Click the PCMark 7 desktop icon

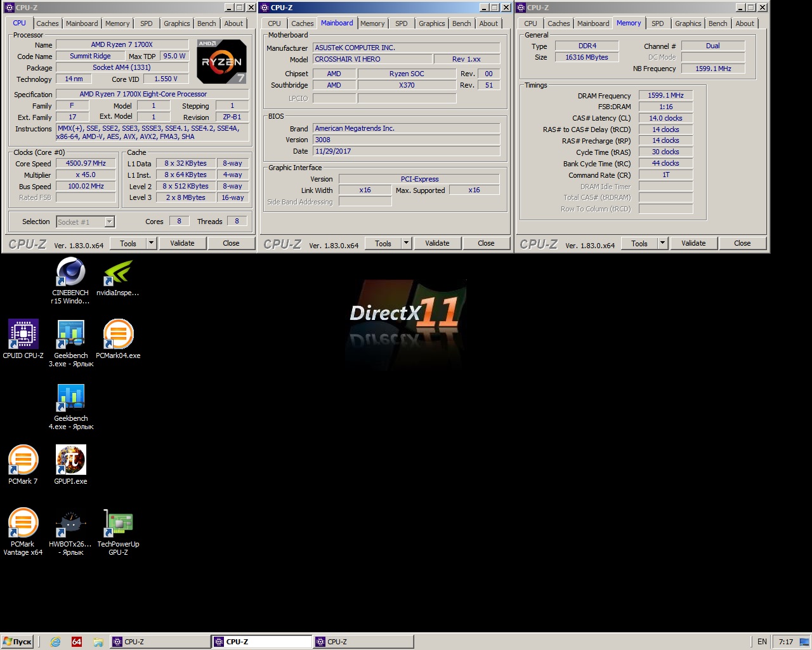pyautogui.click(x=23, y=465)
